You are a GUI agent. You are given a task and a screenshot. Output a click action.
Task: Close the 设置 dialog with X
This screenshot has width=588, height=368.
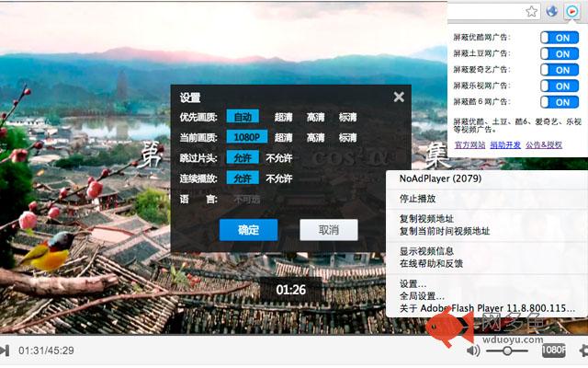tap(399, 97)
